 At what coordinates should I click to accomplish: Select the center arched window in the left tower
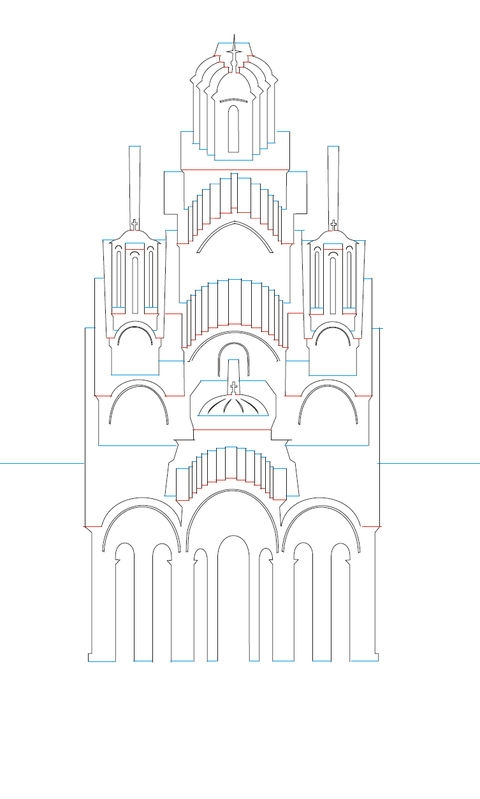click(x=135, y=284)
